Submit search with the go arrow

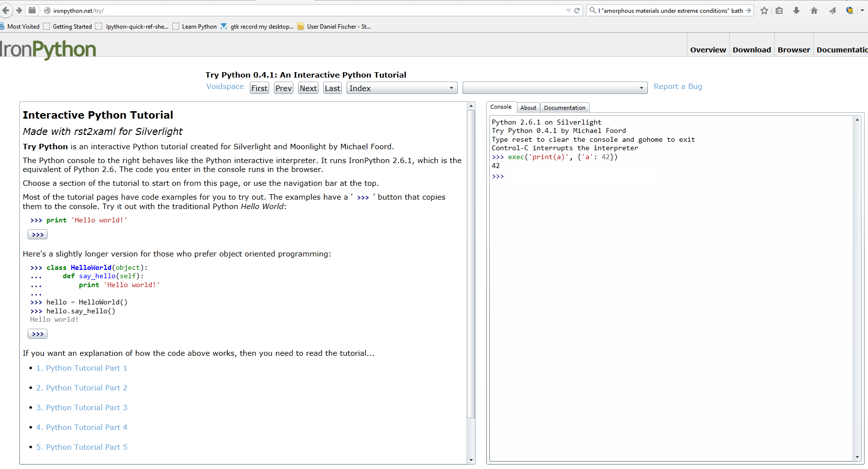pyautogui.click(x=749, y=10)
